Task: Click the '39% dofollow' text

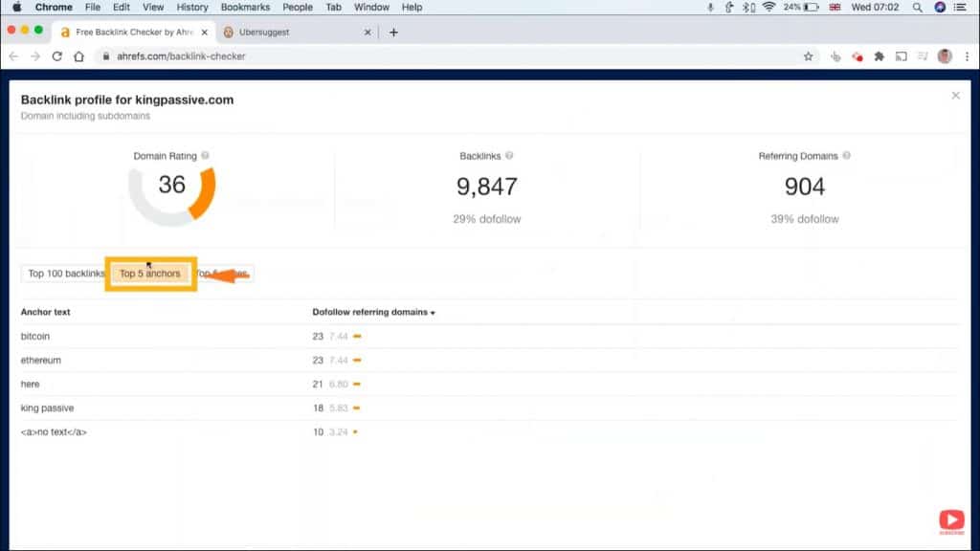Action: [804, 219]
